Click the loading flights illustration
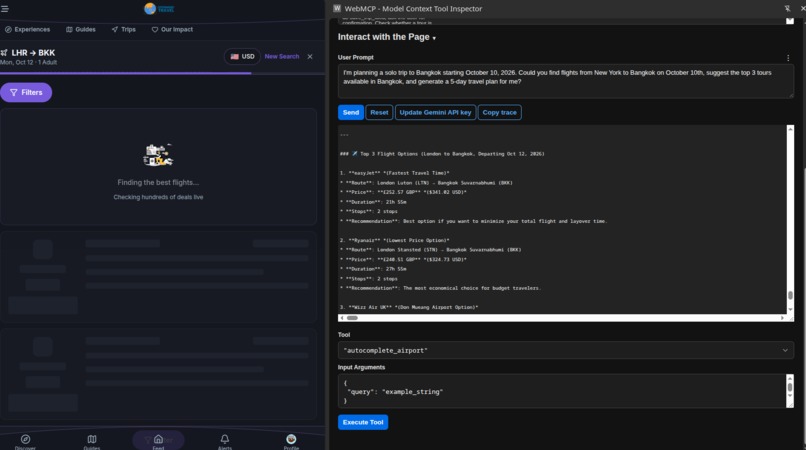806x450 pixels. (158, 155)
